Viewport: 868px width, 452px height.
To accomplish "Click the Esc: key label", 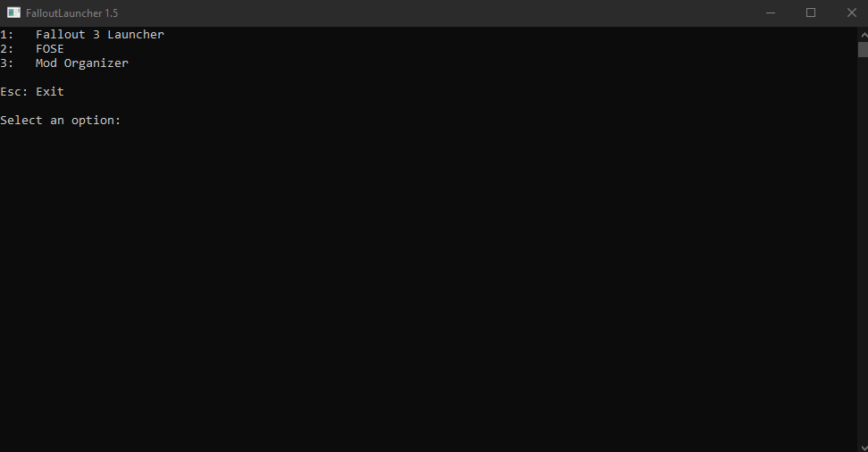I will click(x=14, y=91).
